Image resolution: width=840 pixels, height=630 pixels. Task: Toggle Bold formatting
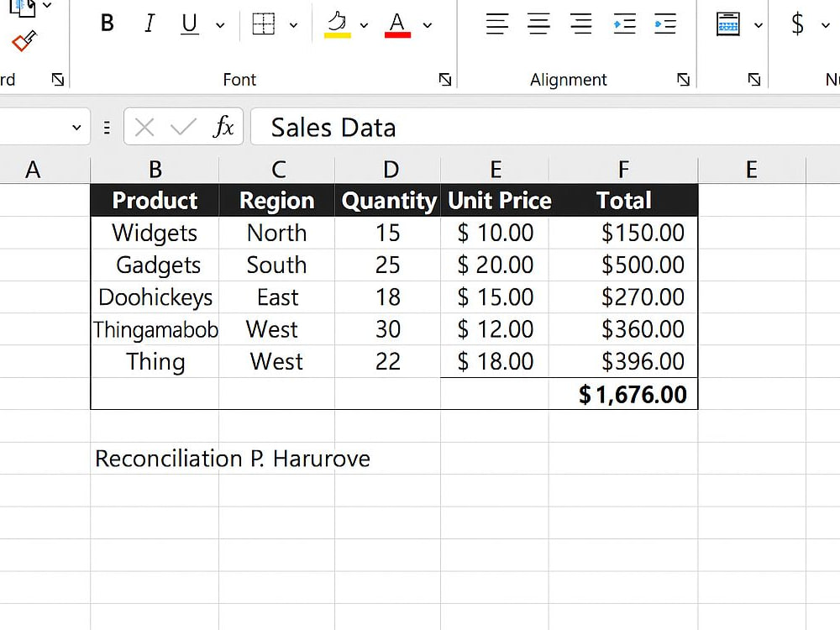pyautogui.click(x=108, y=24)
